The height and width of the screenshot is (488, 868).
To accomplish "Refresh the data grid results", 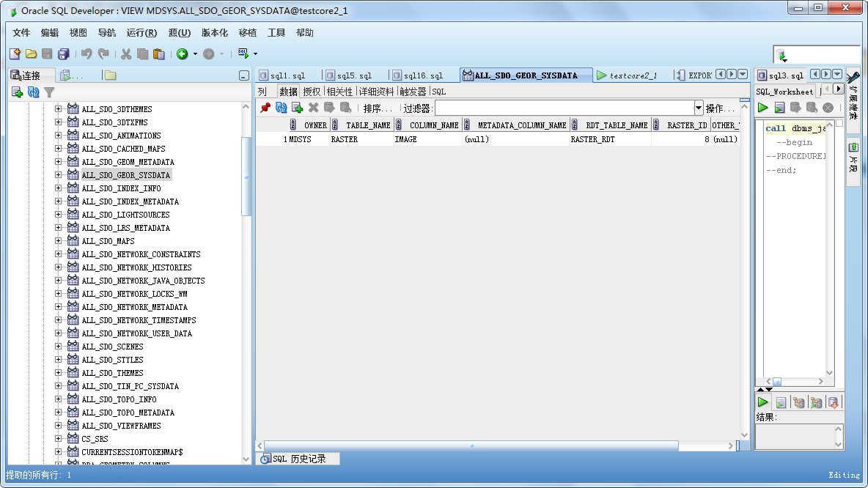I will [x=280, y=108].
